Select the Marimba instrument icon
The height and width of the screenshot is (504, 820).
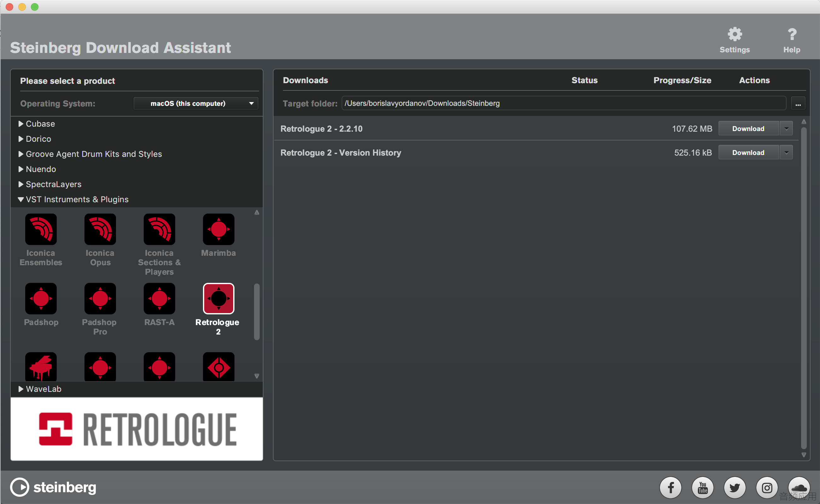[219, 229]
